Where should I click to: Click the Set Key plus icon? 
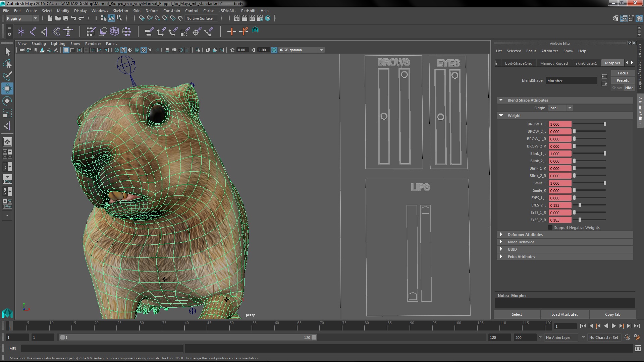[231, 32]
